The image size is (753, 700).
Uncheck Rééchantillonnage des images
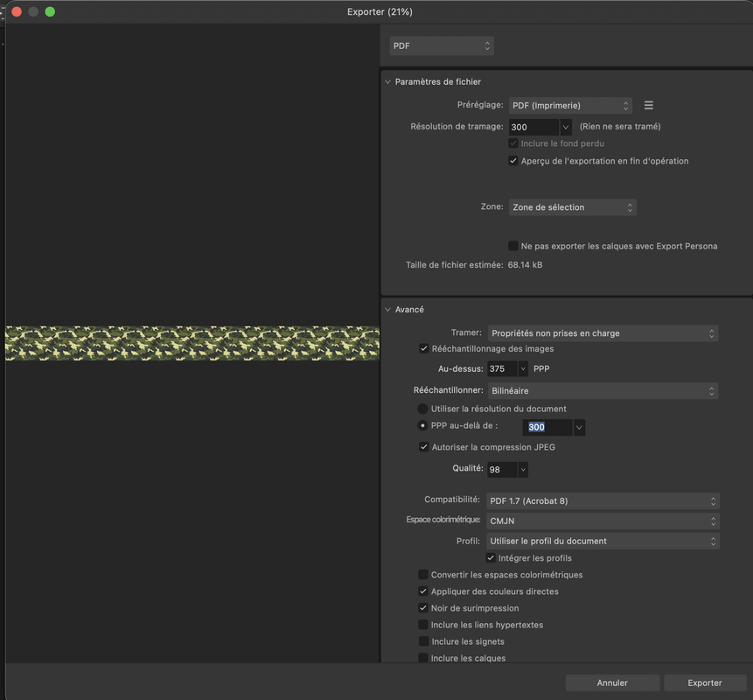(423, 348)
